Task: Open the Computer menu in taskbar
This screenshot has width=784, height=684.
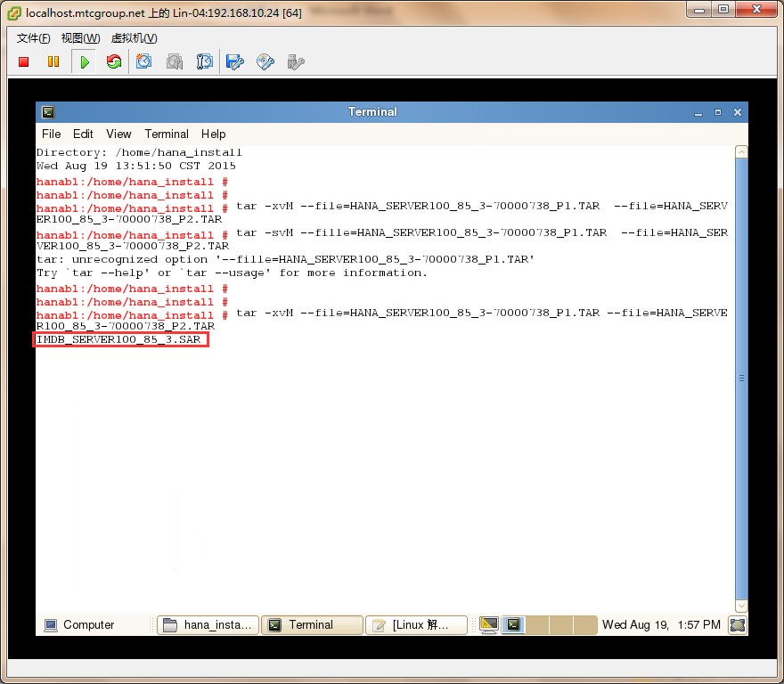Action: [79, 625]
